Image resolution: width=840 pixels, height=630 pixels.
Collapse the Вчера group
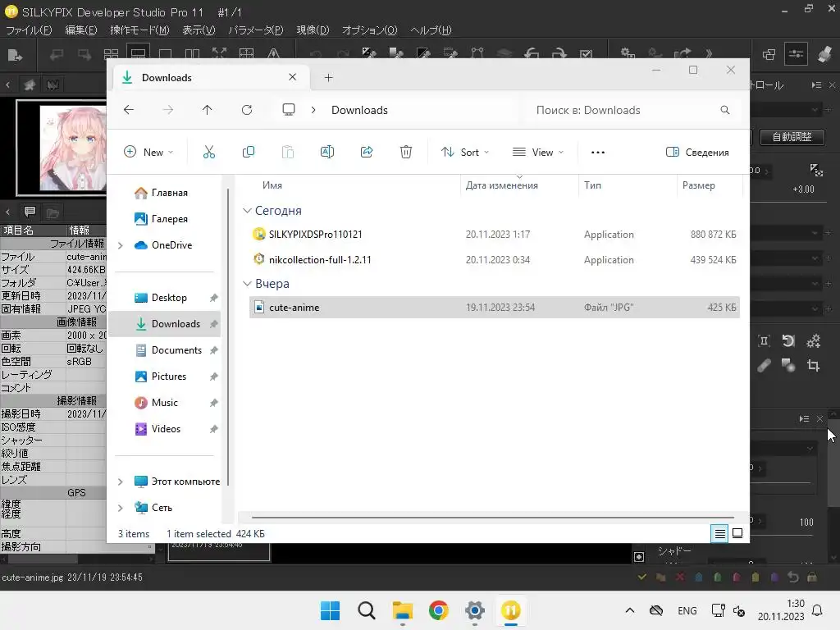(247, 283)
